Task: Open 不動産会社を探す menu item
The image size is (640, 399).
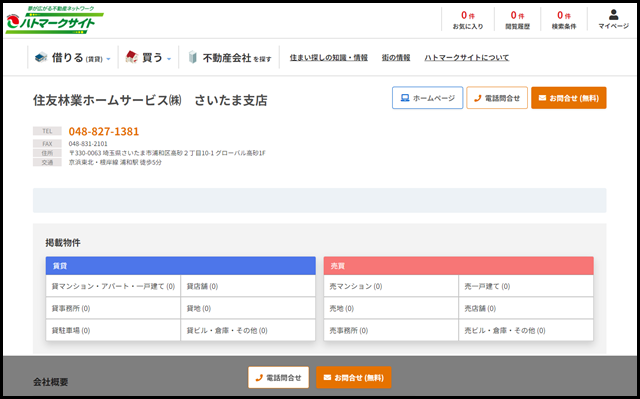Action: coord(229,58)
